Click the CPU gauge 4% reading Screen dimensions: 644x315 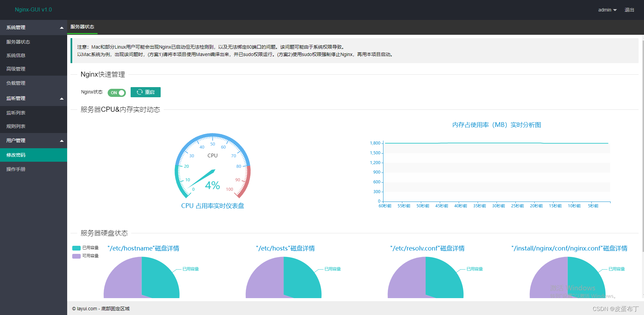(x=212, y=185)
